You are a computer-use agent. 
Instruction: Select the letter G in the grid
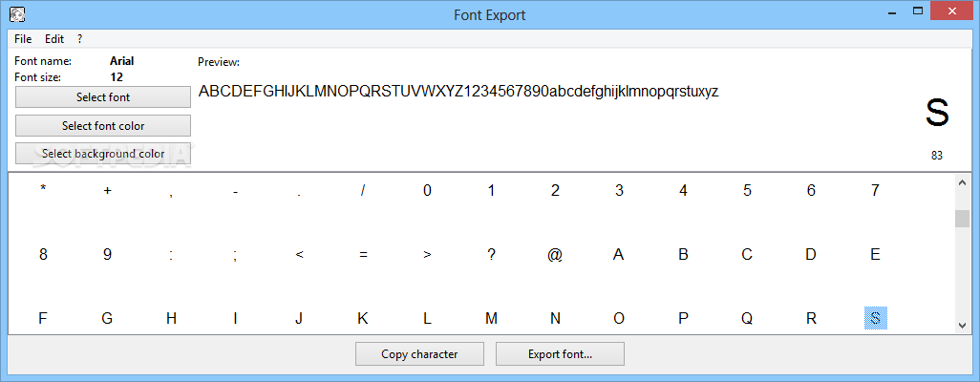point(107,318)
